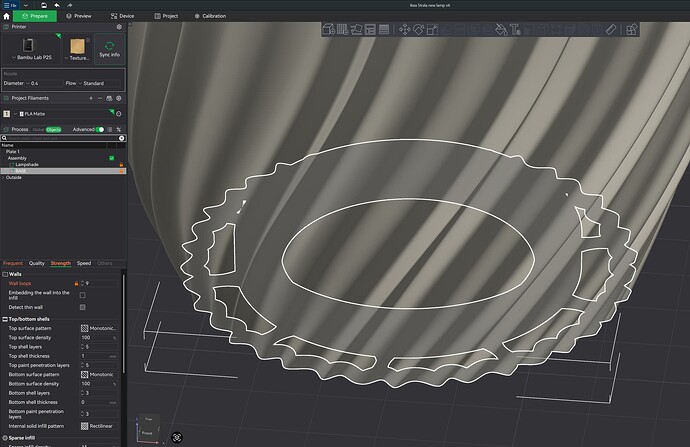This screenshot has height=447, width=690.
Task: Check Detect thin wall
Action: tap(82, 307)
